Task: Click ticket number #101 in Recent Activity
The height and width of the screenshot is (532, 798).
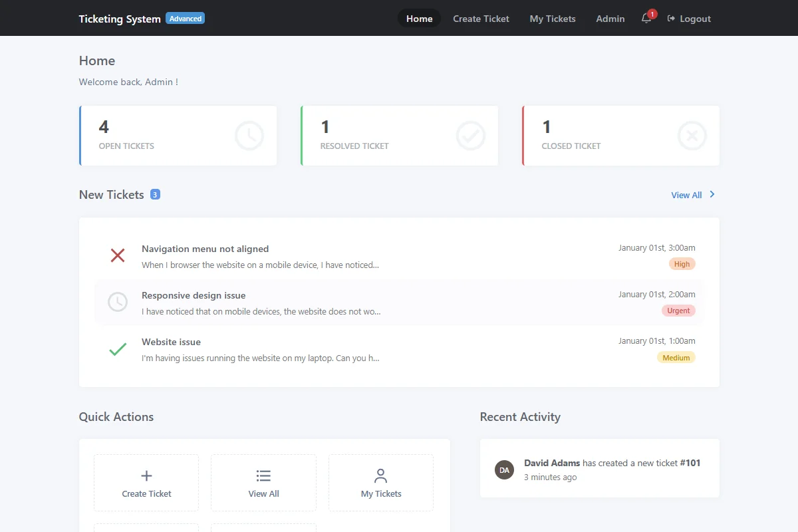Action: pos(690,463)
